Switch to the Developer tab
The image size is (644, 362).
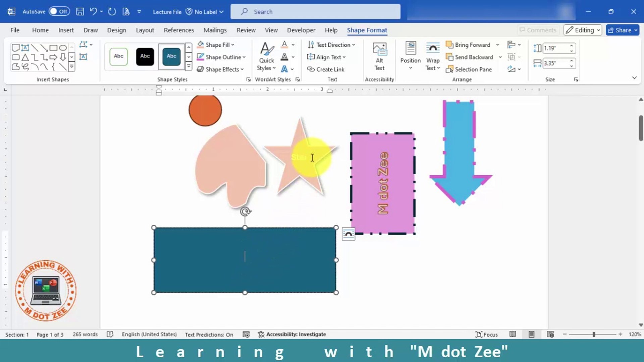(301, 30)
